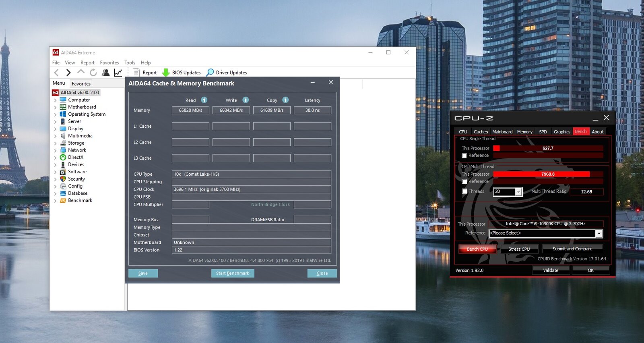The width and height of the screenshot is (644, 343).
Task: Expand the Motherboard tree node
Action: (55, 107)
